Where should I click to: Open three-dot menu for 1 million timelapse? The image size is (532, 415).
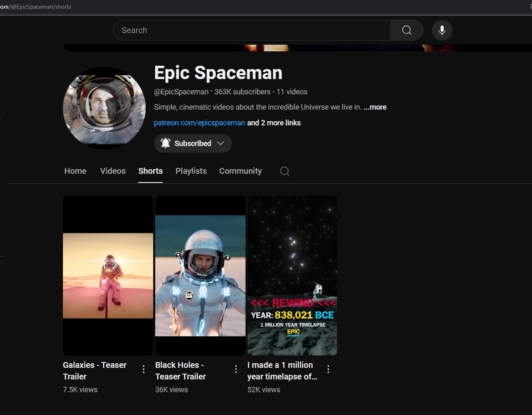[x=328, y=369]
